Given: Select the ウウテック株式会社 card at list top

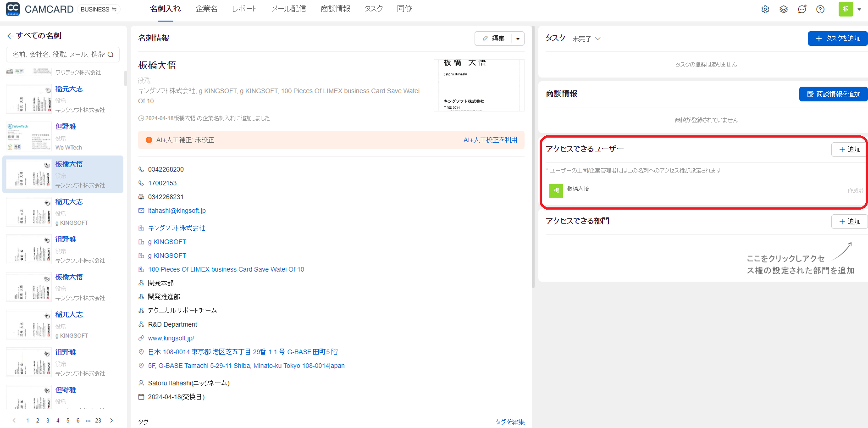Looking at the screenshot, I should 63,72.
